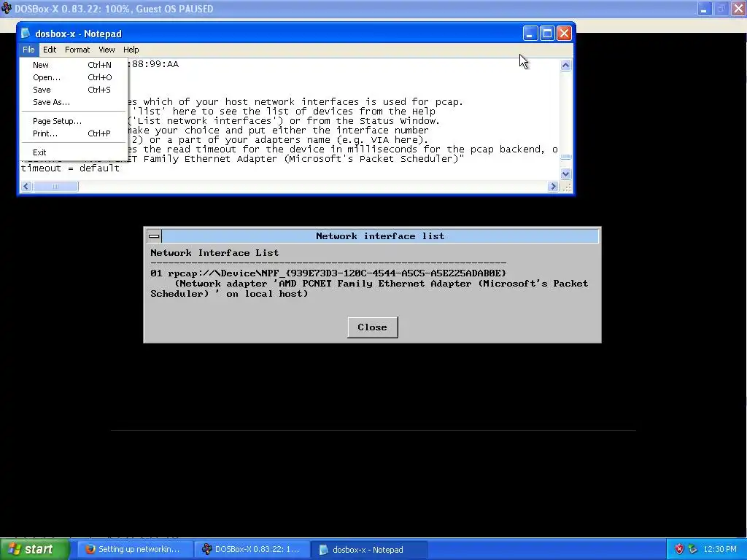Click the DOSBox-X title bar icon
Image resolution: width=747 pixels, height=560 pixels.
(6, 9)
